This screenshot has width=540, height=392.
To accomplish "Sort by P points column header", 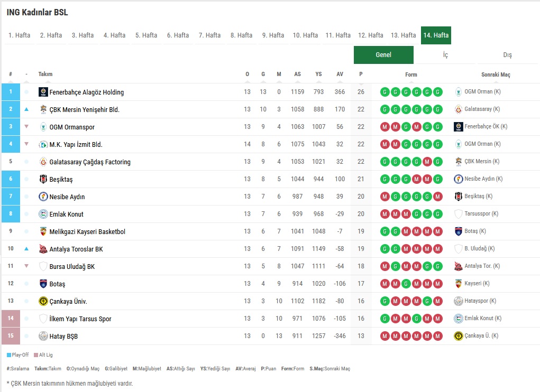I will point(361,74).
